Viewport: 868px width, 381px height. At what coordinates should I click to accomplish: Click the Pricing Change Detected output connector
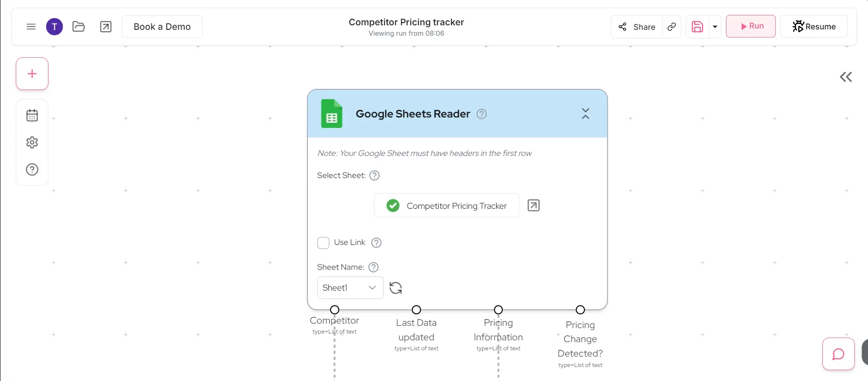tap(580, 310)
